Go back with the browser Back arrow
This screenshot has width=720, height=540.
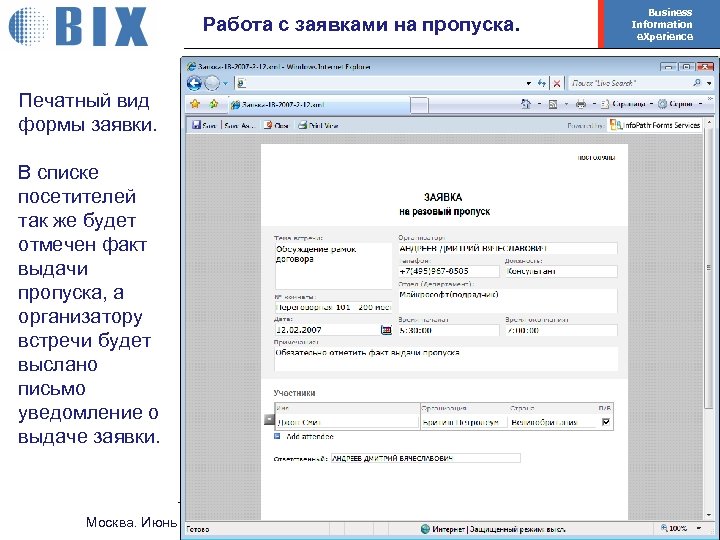click(194, 83)
